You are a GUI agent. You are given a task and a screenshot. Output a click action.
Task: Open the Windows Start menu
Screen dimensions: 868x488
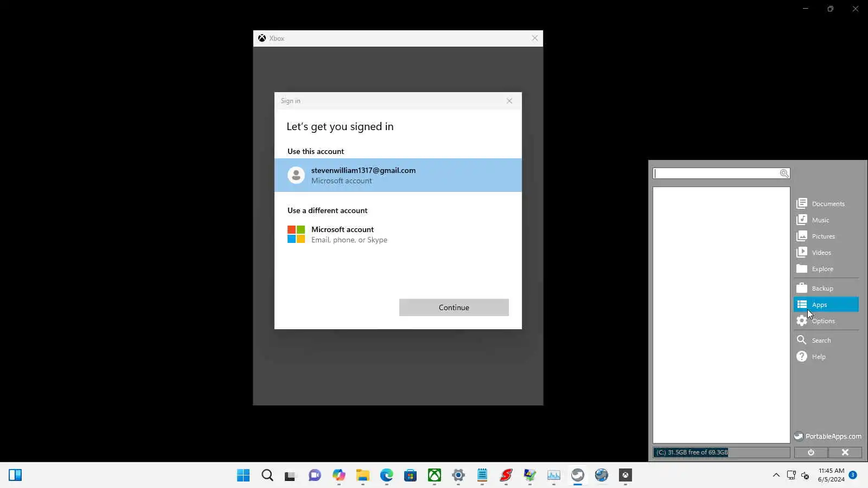click(x=243, y=476)
